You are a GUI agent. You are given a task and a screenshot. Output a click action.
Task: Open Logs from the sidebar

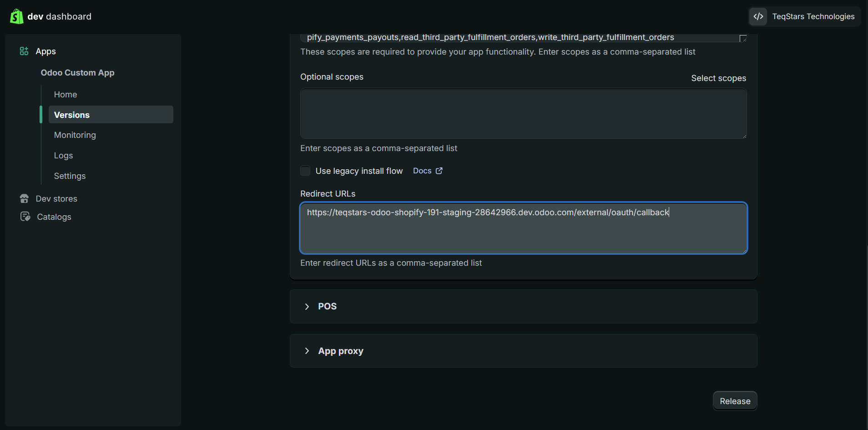coord(63,155)
